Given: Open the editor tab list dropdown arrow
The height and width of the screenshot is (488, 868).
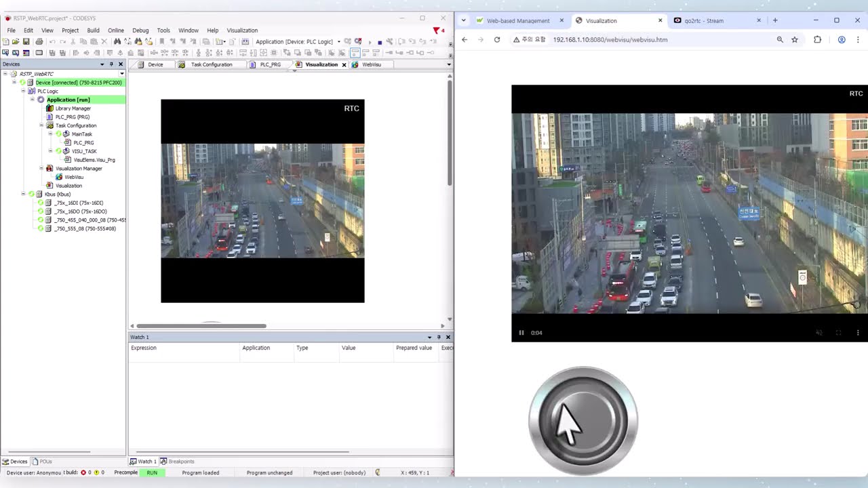Looking at the screenshot, I should pos(449,65).
